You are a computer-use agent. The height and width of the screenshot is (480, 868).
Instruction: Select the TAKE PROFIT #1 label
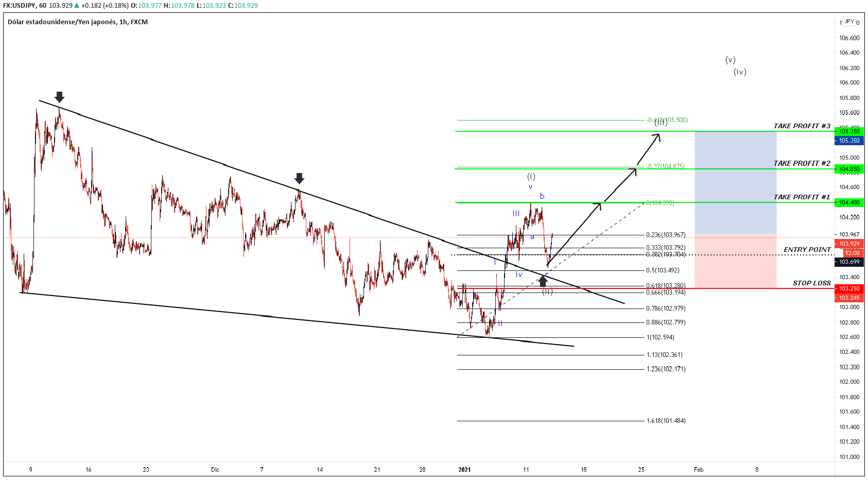pyautogui.click(x=802, y=197)
